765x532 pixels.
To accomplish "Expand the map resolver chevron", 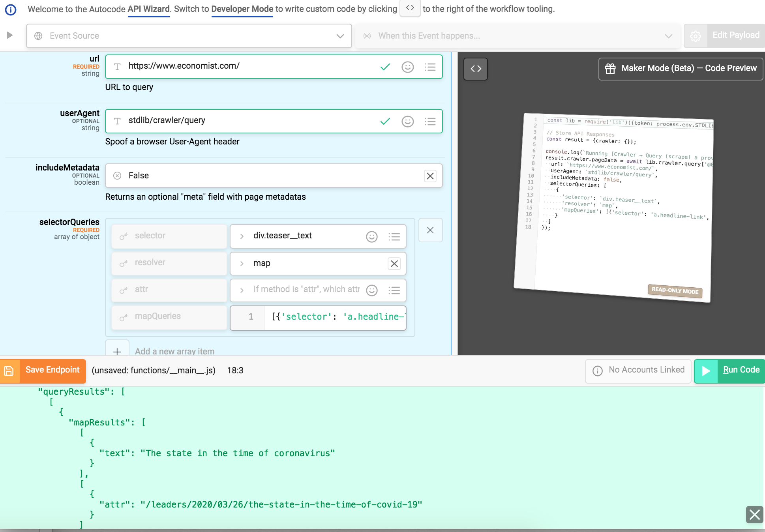I will [242, 264].
